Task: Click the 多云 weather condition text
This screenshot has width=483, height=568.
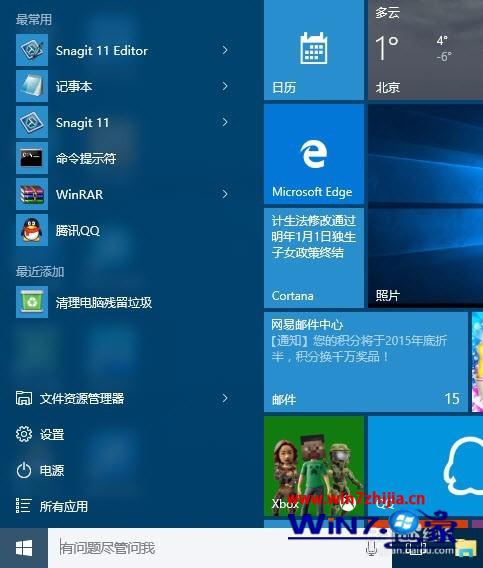Action: (387, 13)
